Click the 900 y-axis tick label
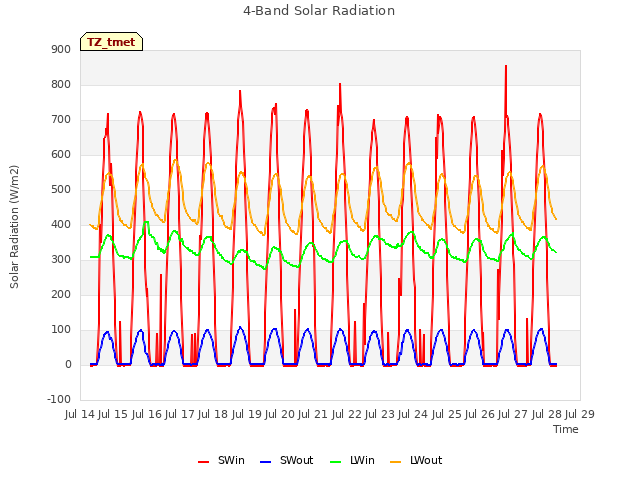This screenshot has height=480, width=640. coord(61,49)
